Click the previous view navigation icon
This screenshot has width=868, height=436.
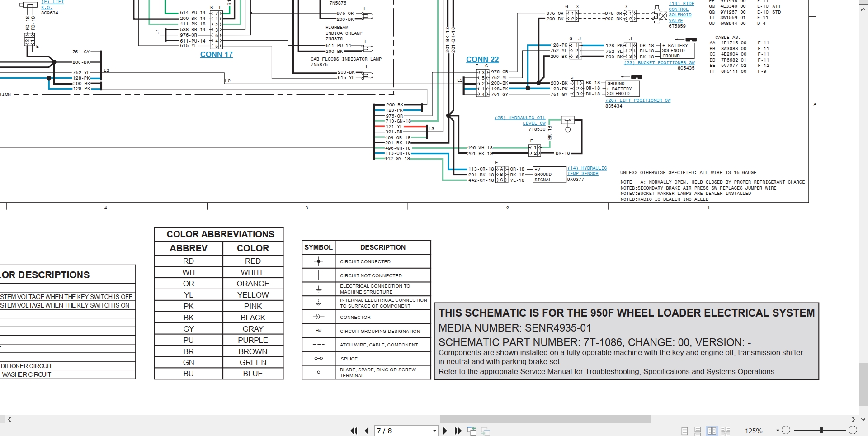click(472, 431)
